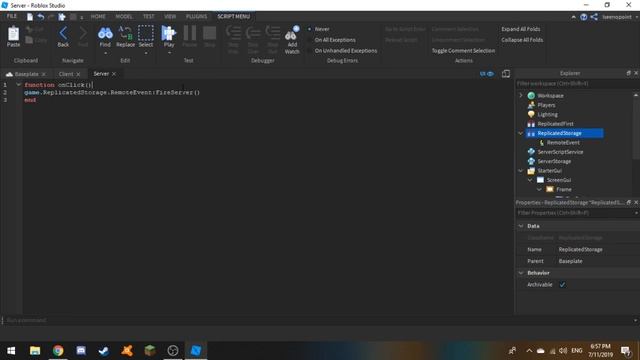The image size is (640, 360).
Task: Click the Filter workspace search field
Action: tap(574, 84)
